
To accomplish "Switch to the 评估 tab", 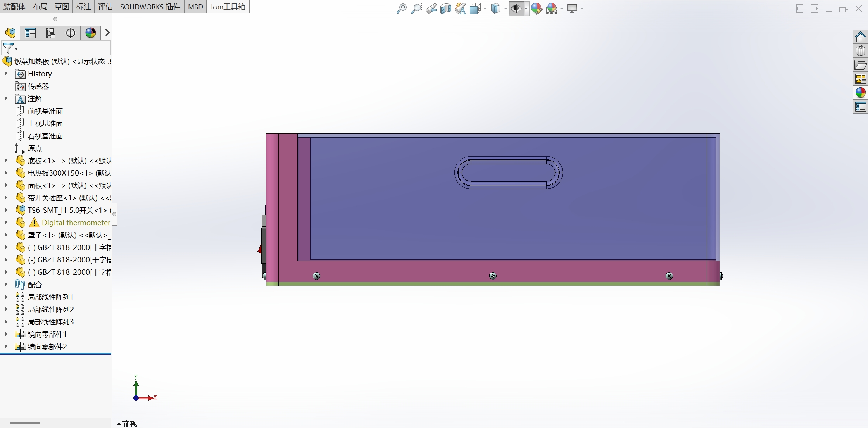I will tap(105, 7).
